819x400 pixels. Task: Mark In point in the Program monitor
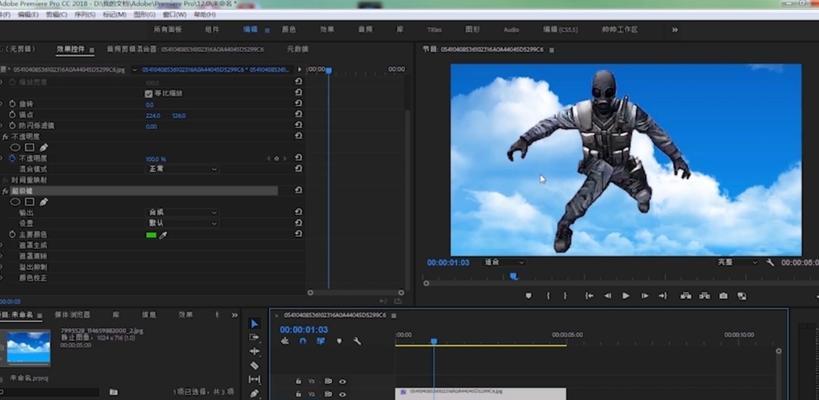548,296
